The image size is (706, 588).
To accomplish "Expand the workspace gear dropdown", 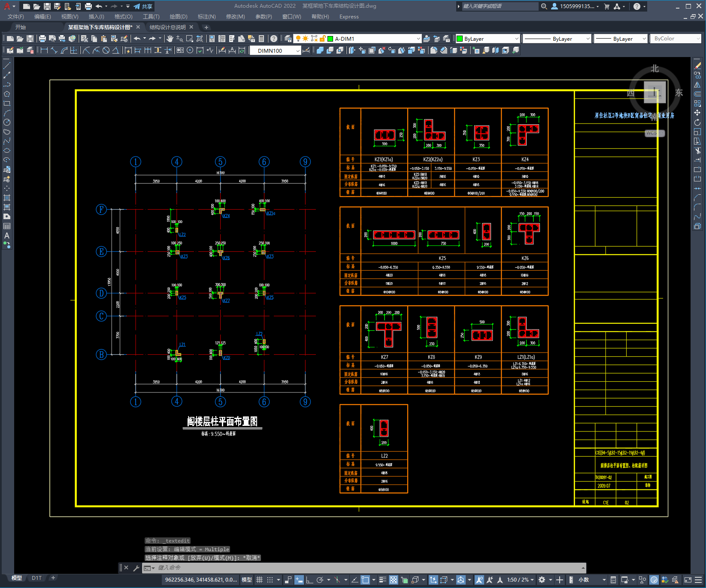I will (x=551, y=580).
